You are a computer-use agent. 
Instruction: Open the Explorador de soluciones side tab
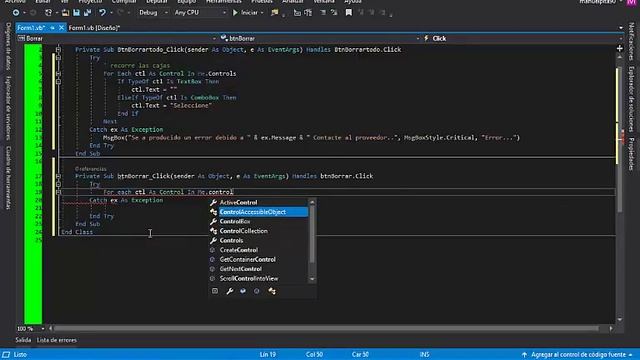click(631, 99)
